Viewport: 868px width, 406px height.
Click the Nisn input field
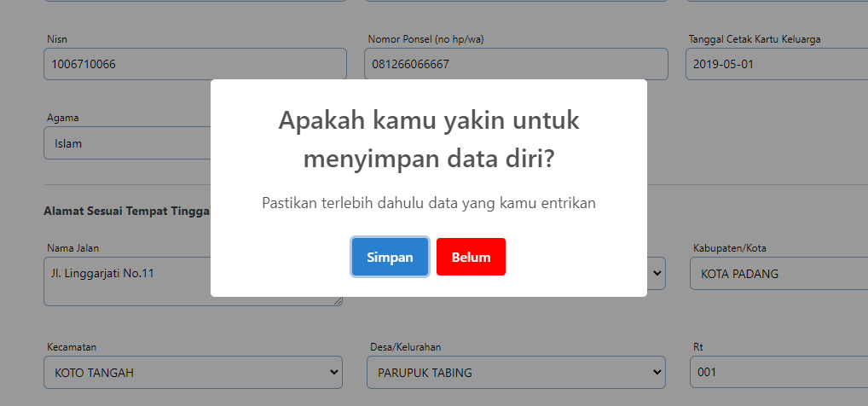tap(194, 64)
